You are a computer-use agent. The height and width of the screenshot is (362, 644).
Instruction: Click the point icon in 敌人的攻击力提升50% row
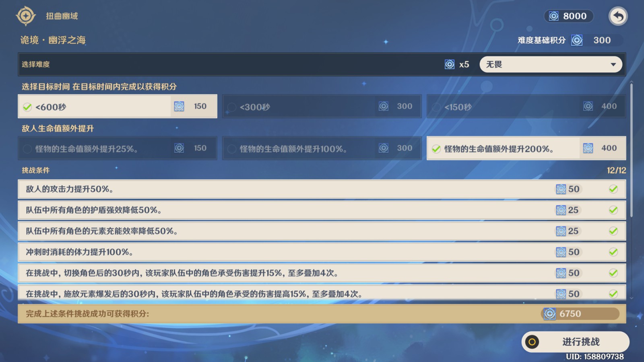pyautogui.click(x=561, y=189)
